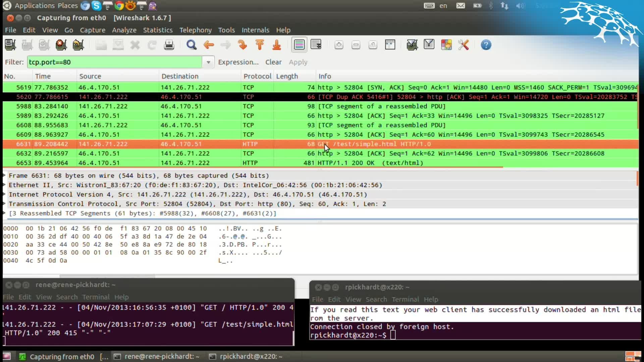Expand Transmission Control Protocol row
Viewport: 644px width, 362px height.
(5, 203)
